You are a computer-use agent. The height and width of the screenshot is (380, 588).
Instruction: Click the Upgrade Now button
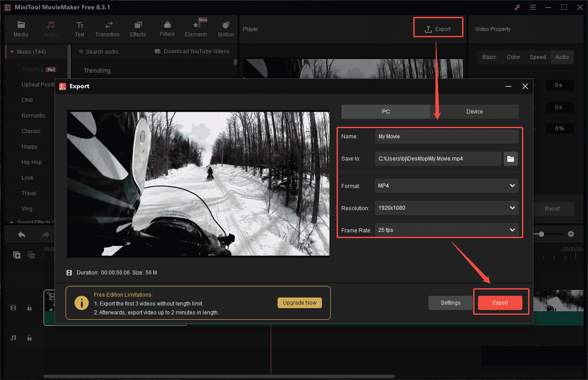pyautogui.click(x=300, y=302)
